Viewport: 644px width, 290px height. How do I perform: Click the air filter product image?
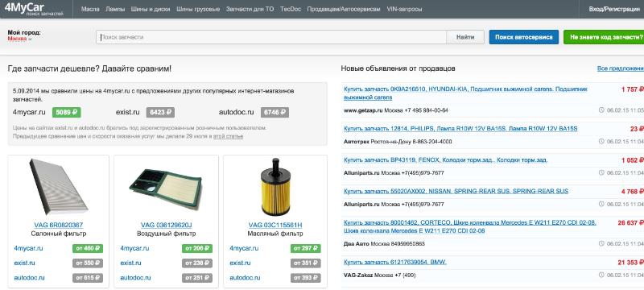(x=165, y=189)
